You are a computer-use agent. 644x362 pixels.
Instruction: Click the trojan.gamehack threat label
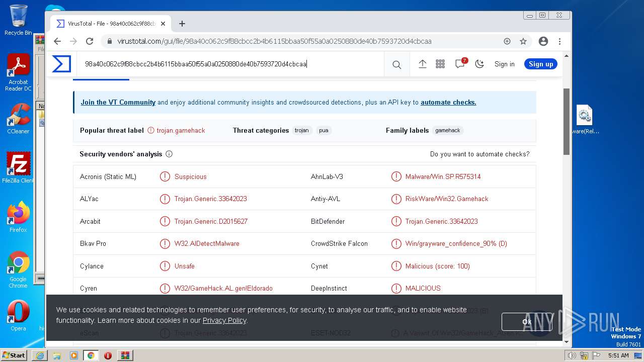181,130
